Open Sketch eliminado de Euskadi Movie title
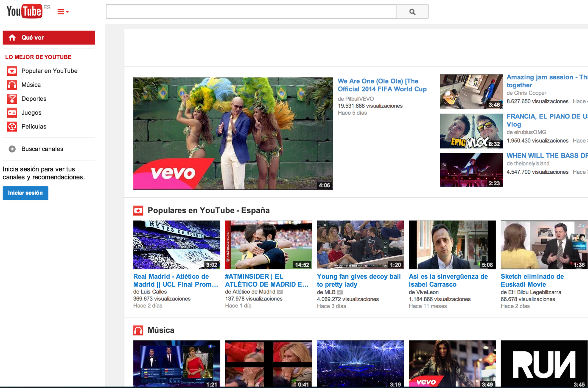 (x=532, y=280)
